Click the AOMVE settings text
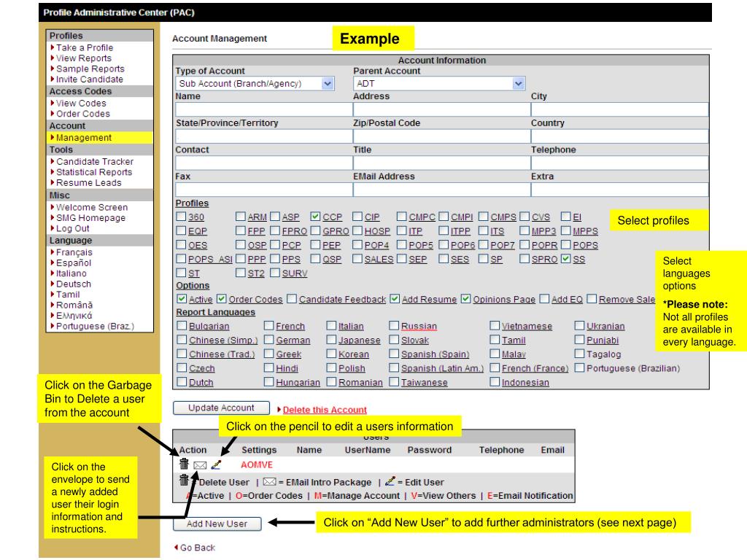 coord(256,464)
